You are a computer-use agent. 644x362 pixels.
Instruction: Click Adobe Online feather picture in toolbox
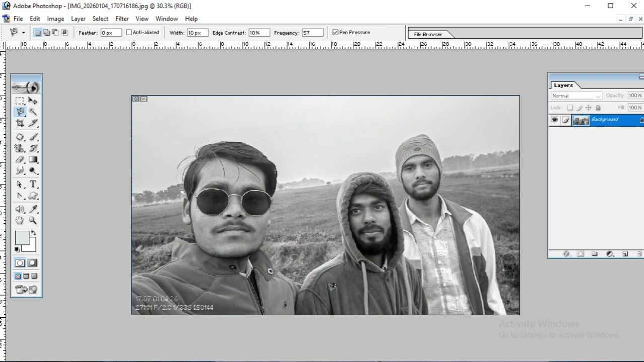[26, 87]
